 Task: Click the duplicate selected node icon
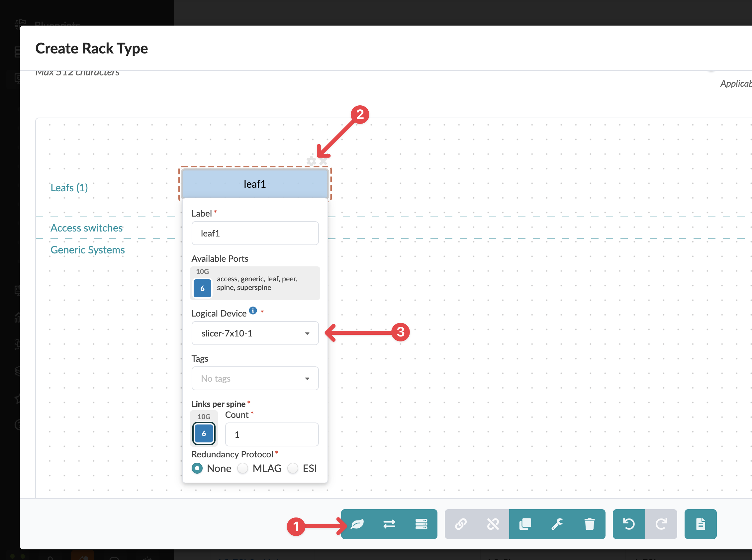coord(525,524)
